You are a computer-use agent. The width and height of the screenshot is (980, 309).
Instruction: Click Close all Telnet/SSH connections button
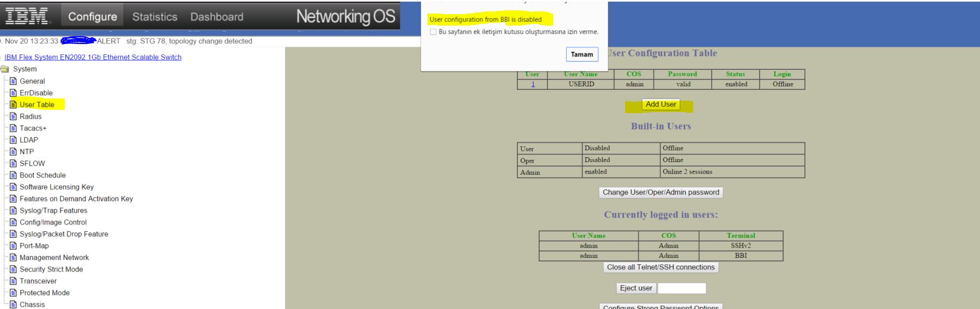[x=661, y=268]
